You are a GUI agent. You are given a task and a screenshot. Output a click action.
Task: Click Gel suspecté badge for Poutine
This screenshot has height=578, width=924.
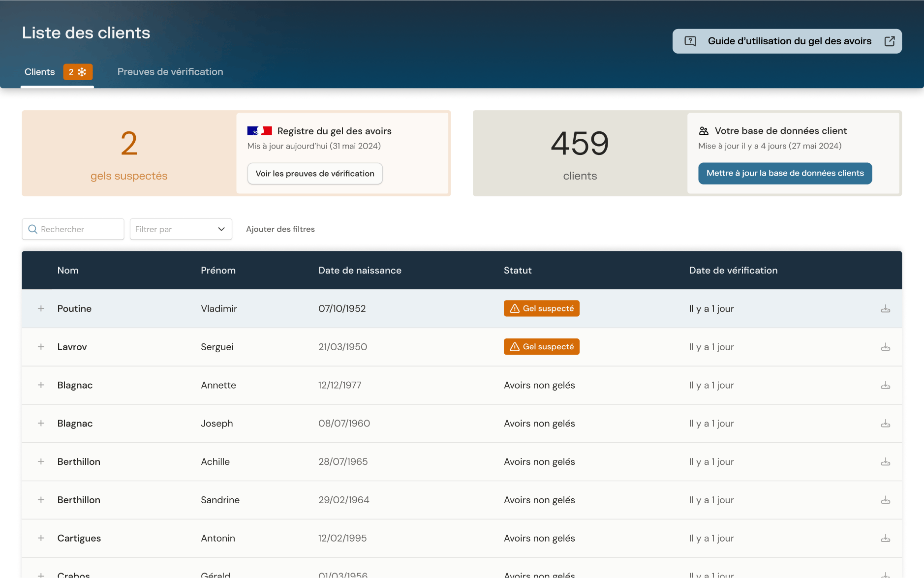click(x=541, y=308)
